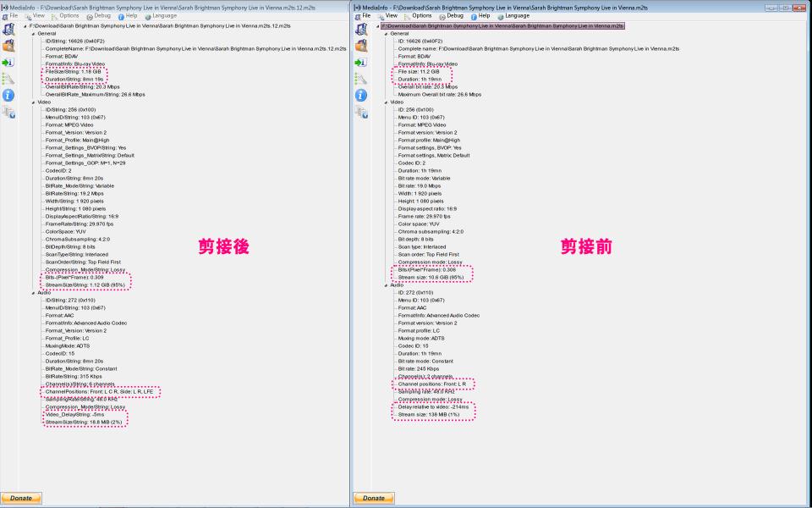Viewport: 812px width, 508px height.
Task: Click Donate button in original Vienna.m2ts window
Action: (374, 498)
